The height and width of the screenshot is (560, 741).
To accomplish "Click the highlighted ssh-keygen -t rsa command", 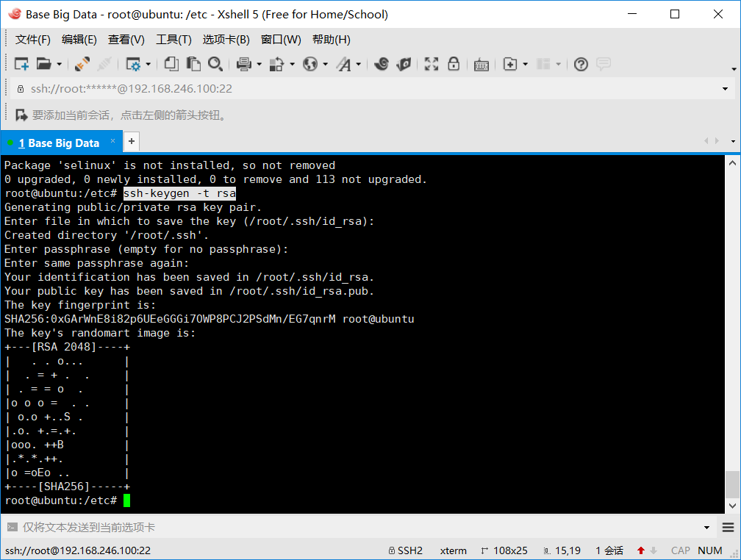I will tap(179, 193).
